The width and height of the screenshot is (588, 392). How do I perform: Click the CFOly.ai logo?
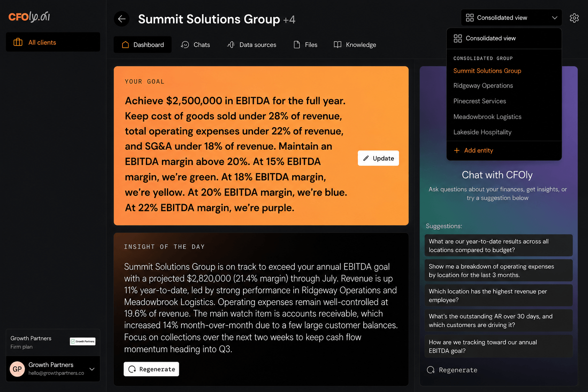29,16
